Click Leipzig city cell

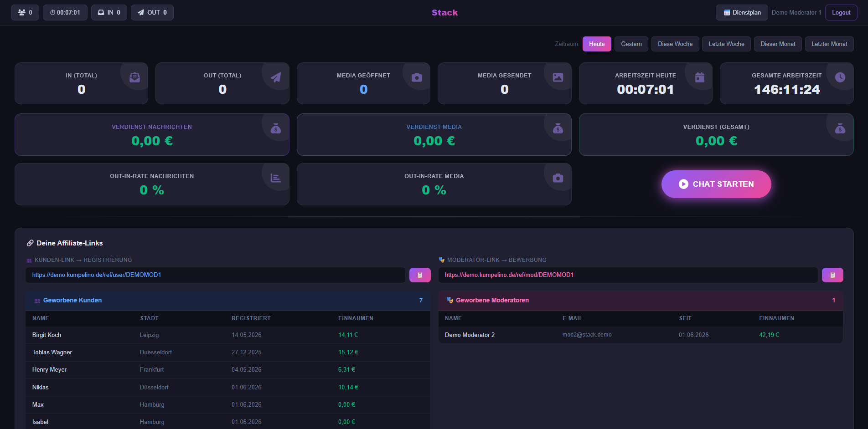click(x=150, y=335)
